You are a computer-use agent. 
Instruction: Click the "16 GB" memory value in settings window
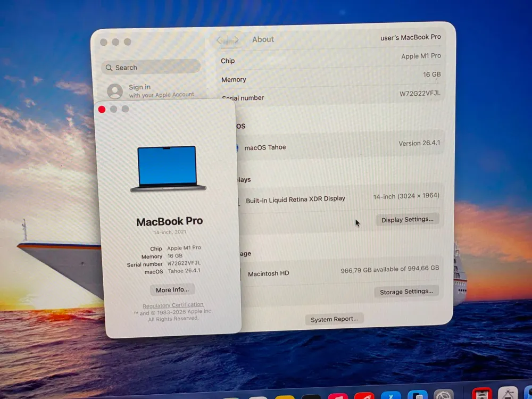(431, 74)
